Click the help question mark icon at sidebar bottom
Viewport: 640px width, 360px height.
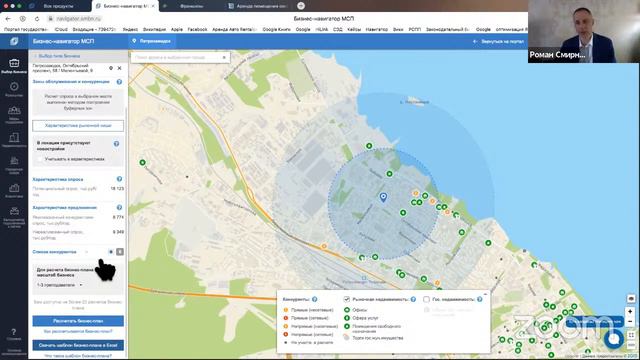pyautogui.click(x=14, y=332)
